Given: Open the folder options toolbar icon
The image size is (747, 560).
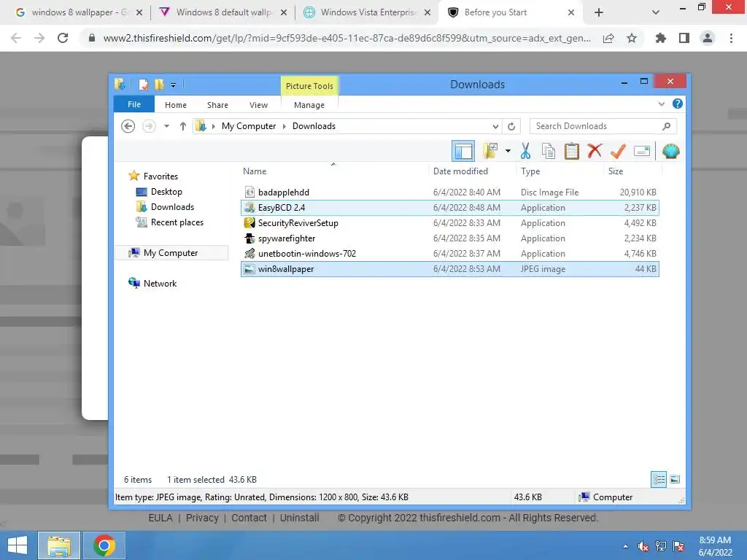Looking at the screenshot, I should pos(490,152).
